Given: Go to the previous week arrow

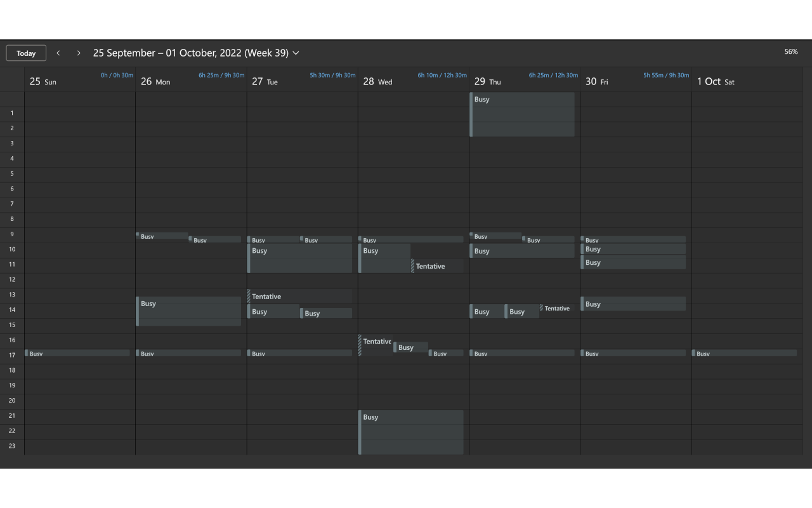Looking at the screenshot, I should click(58, 53).
